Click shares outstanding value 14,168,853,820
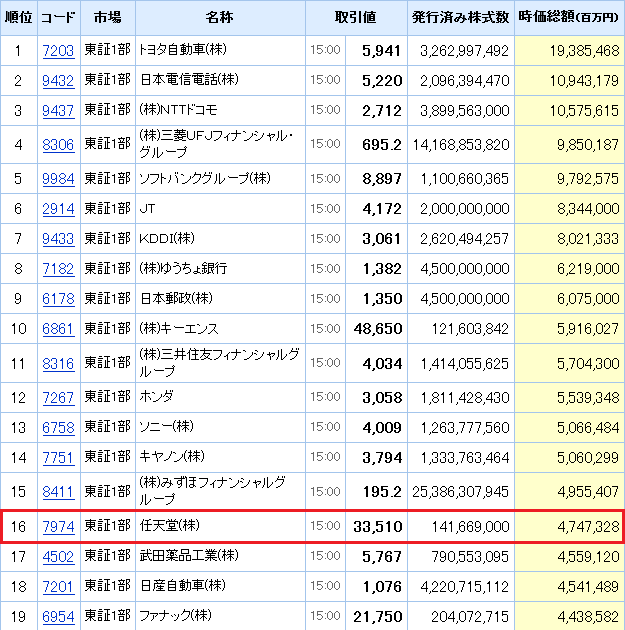 tap(461, 145)
